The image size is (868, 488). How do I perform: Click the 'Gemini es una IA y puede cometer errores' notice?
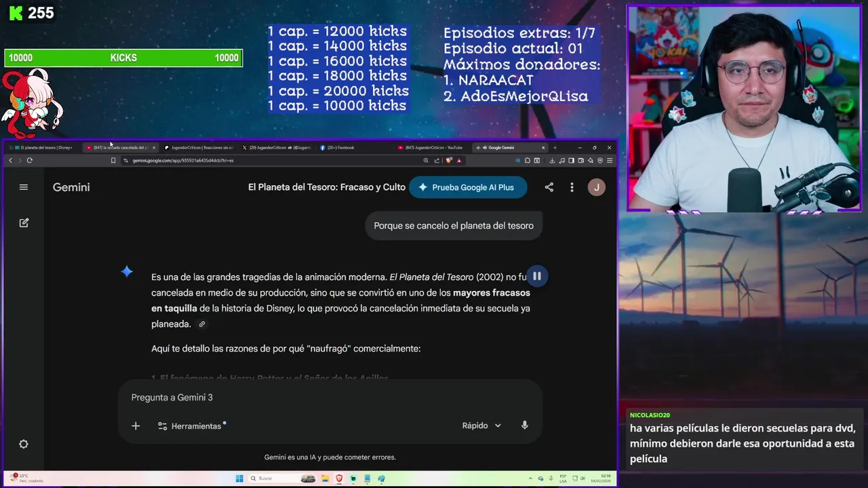click(x=330, y=457)
